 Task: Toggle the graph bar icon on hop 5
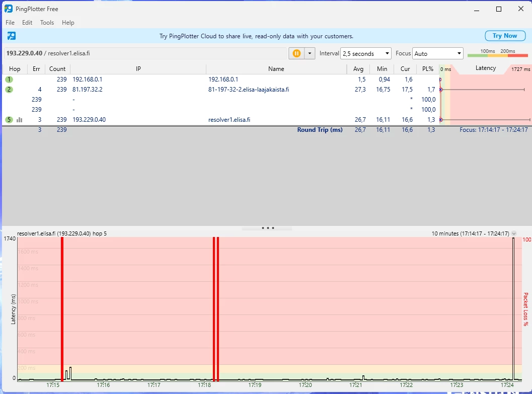(20, 120)
